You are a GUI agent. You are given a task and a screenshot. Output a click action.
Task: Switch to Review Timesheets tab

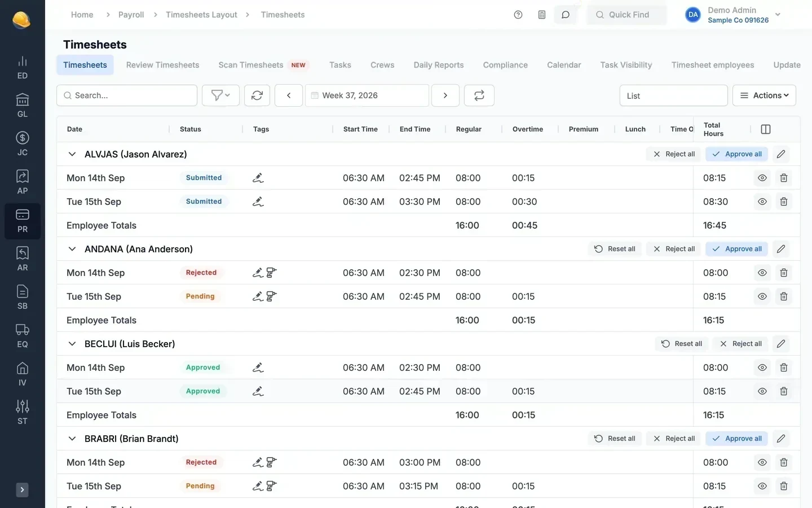click(x=162, y=65)
